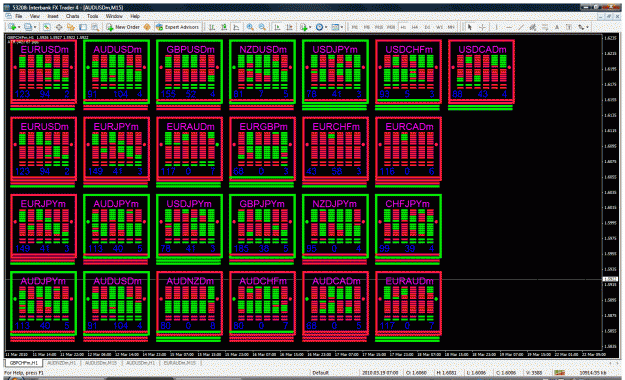Toggle Chart Shift

(x=289, y=27)
